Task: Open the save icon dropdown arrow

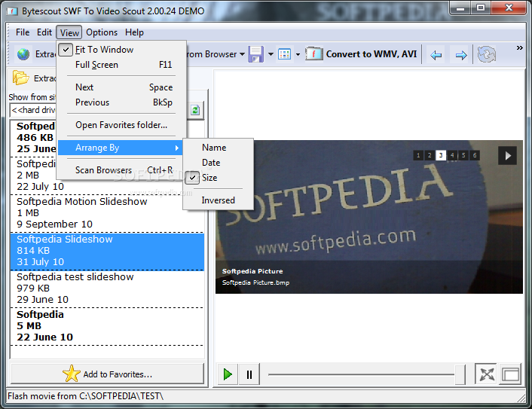Action: point(271,54)
